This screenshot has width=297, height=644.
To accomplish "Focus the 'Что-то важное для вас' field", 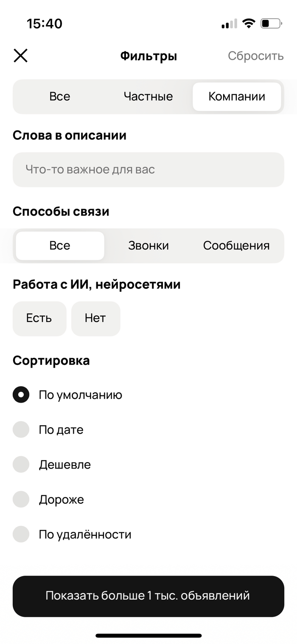I will 148,169.
